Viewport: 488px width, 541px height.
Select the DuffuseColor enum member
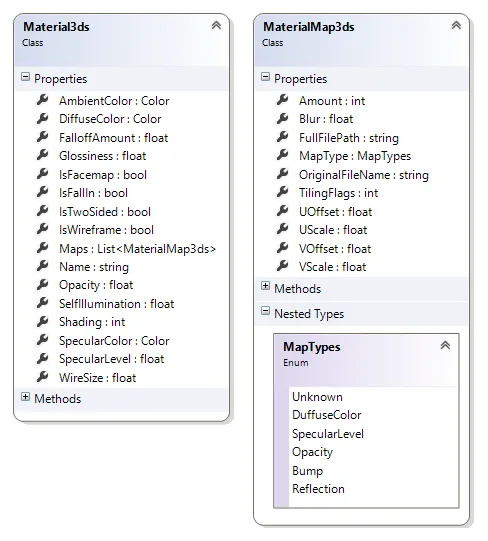[x=326, y=415]
